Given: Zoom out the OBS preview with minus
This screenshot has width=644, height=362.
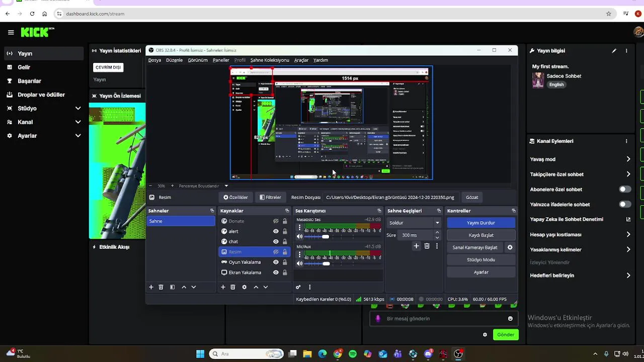Looking at the screenshot, I should coord(150,186).
